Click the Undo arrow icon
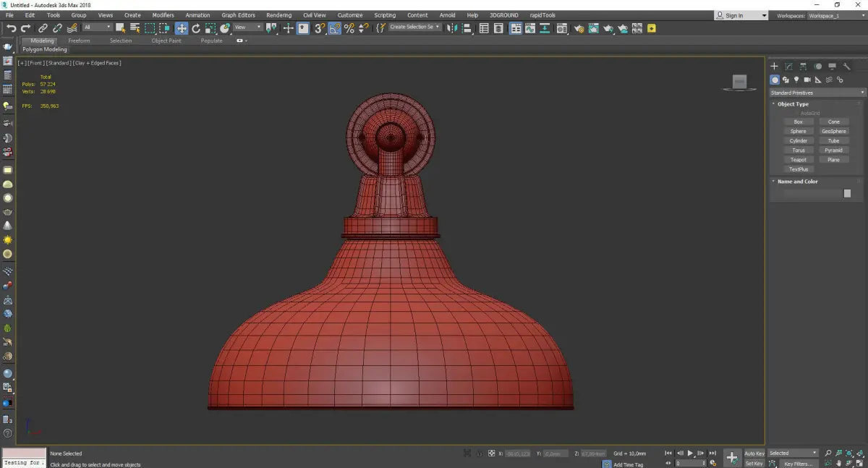Screen dimensions: 868x468 pos(11,28)
